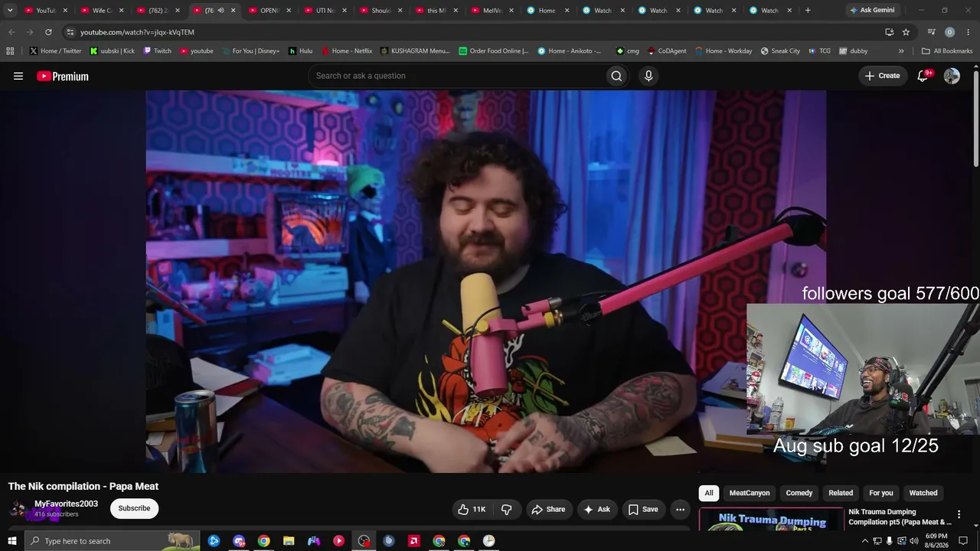Screen dimensions: 980x551
Task: Open the Create menu
Action: tap(882, 76)
